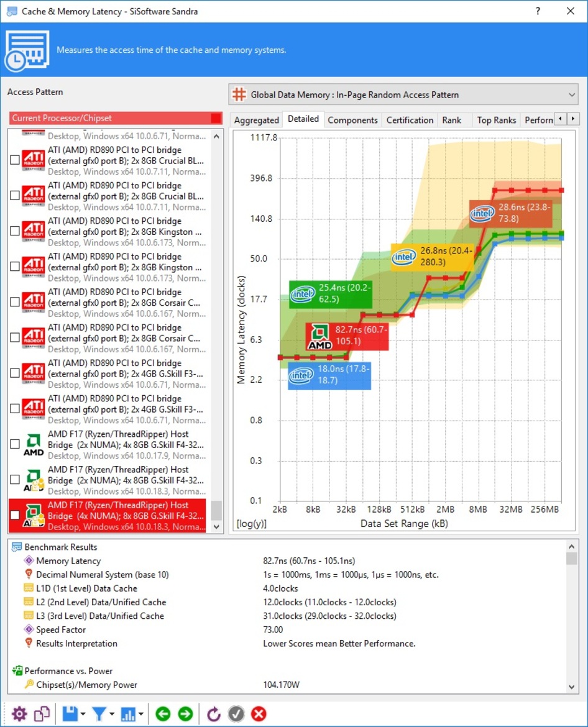Open the Access Pattern dropdown
The height and width of the screenshot is (727, 588).
tap(403, 94)
